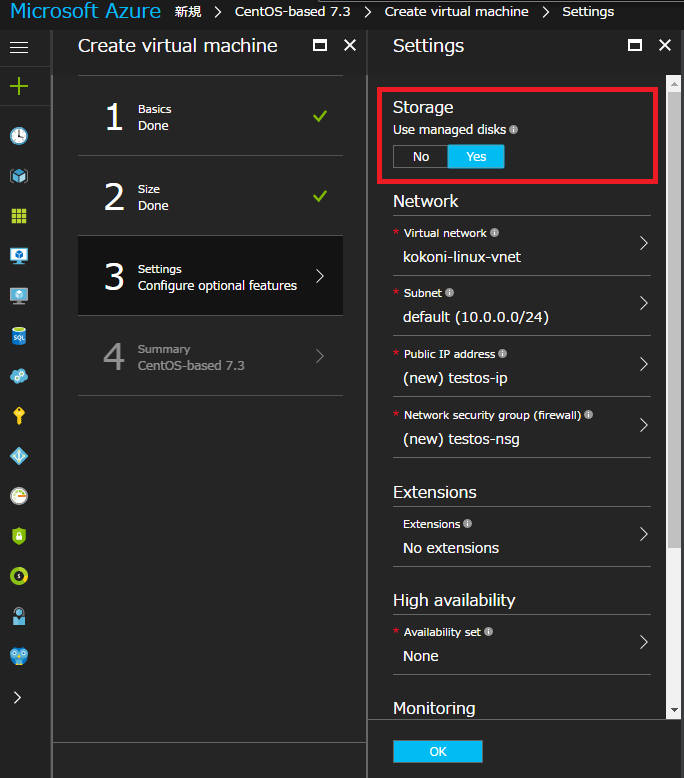Select Yes for Use managed disks
This screenshot has height=778, width=684.
(x=476, y=157)
